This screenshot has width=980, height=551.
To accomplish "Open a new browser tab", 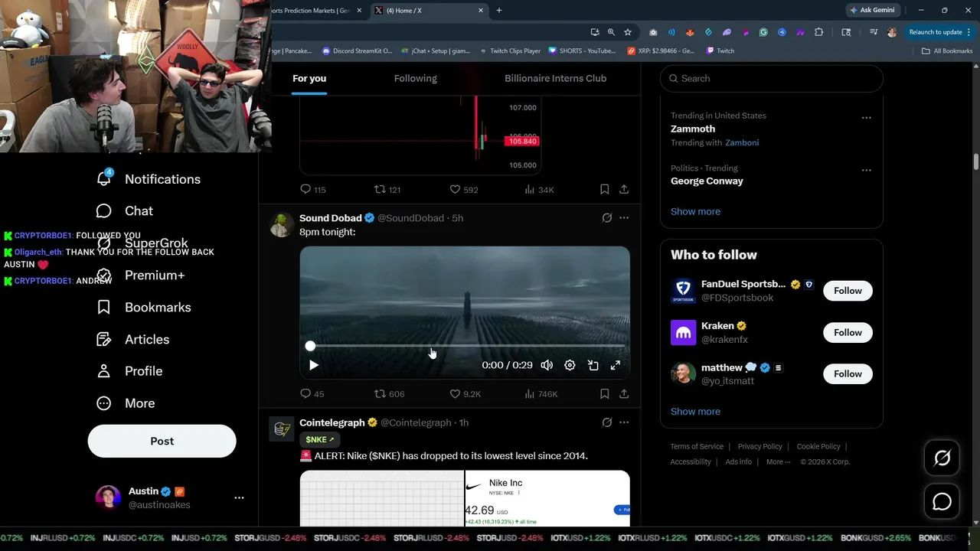I will pos(499,11).
